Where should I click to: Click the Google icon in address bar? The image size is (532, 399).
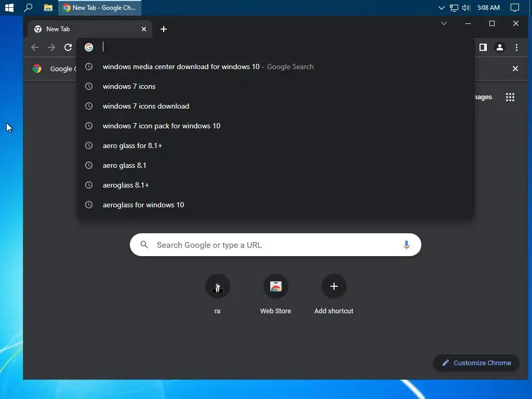89,47
